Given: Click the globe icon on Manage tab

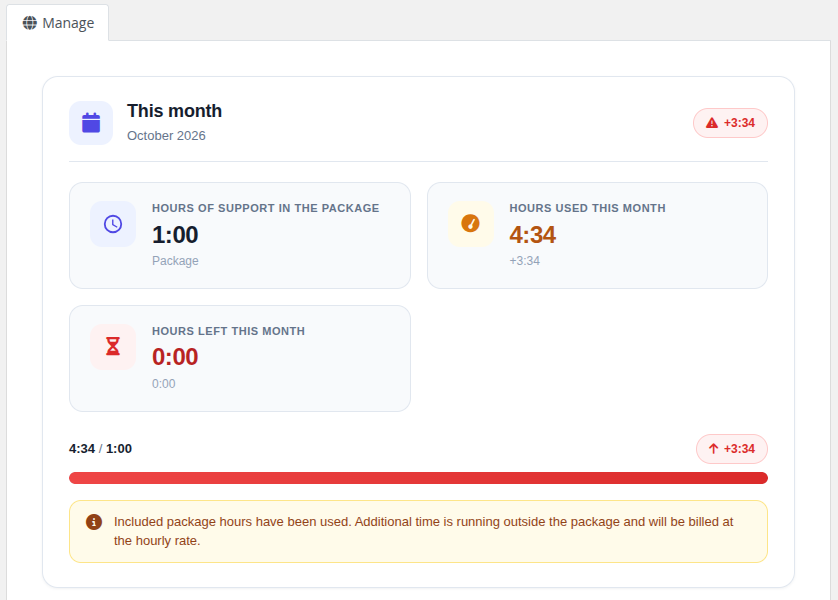Looking at the screenshot, I should 30,23.
